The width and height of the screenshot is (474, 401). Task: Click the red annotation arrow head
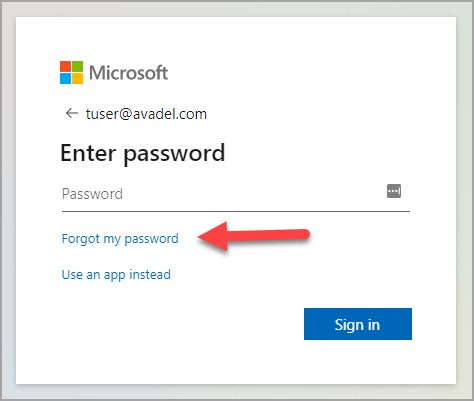click(x=213, y=236)
